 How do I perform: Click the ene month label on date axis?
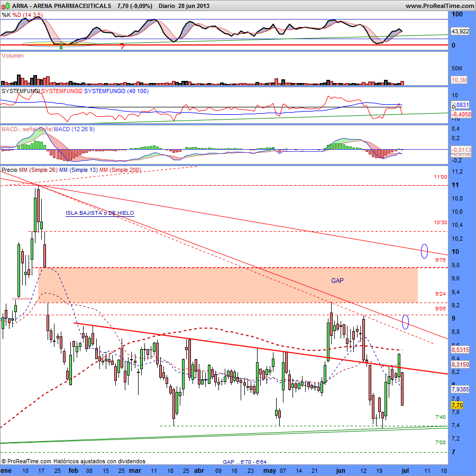pos(6,471)
